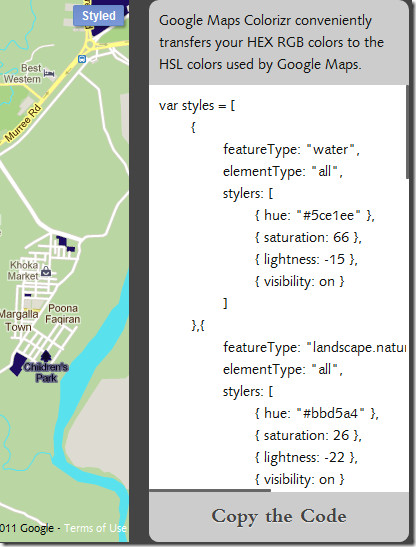416x547 pixels.
Task: Click the 'var styles = [' code line
Action: 197,105
